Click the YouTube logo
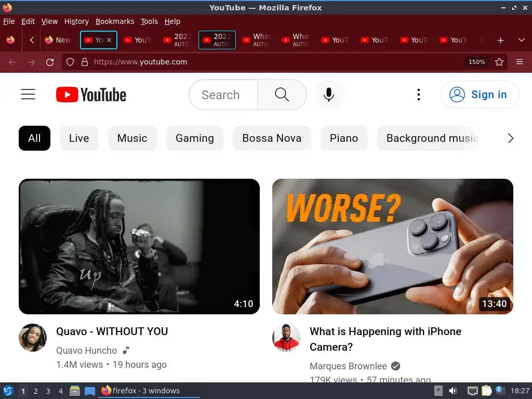Image resolution: width=532 pixels, height=399 pixels. pyautogui.click(x=91, y=95)
